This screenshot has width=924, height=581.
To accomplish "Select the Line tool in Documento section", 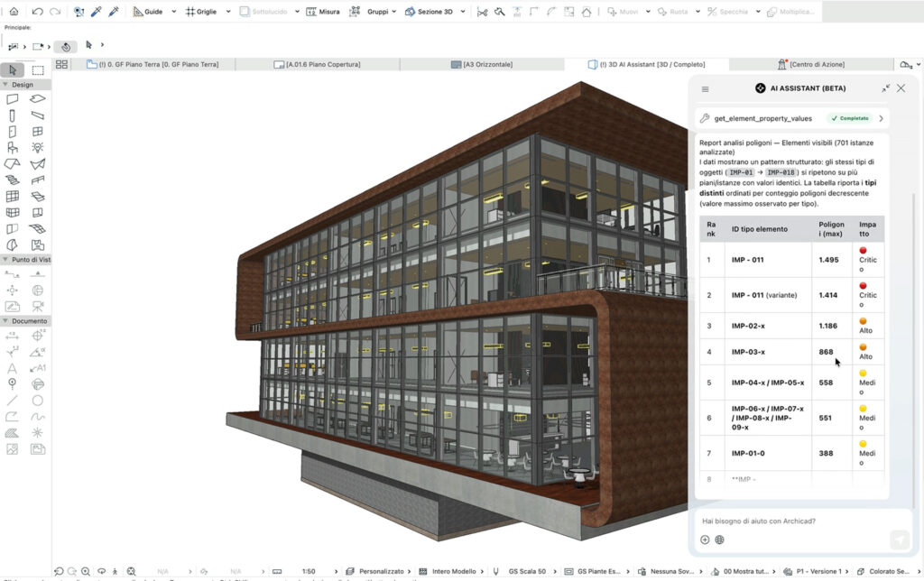I will 13,401.
